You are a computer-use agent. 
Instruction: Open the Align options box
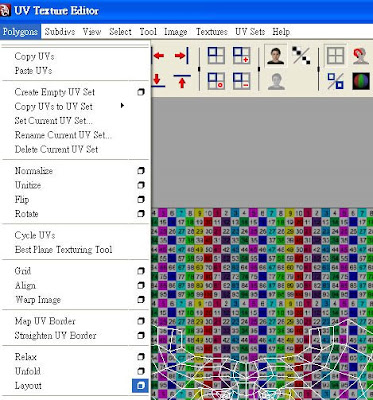(141, 285)
